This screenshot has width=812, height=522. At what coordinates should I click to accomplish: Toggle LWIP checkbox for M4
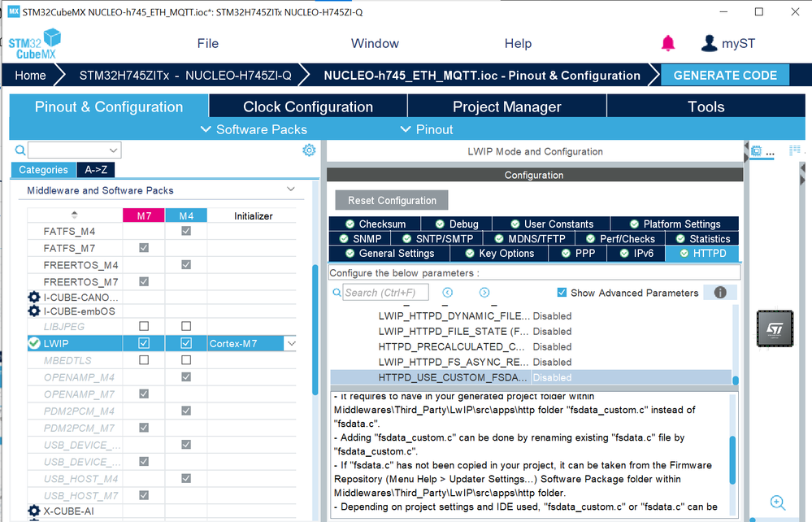pyautogui.click(x=186, y=343)
